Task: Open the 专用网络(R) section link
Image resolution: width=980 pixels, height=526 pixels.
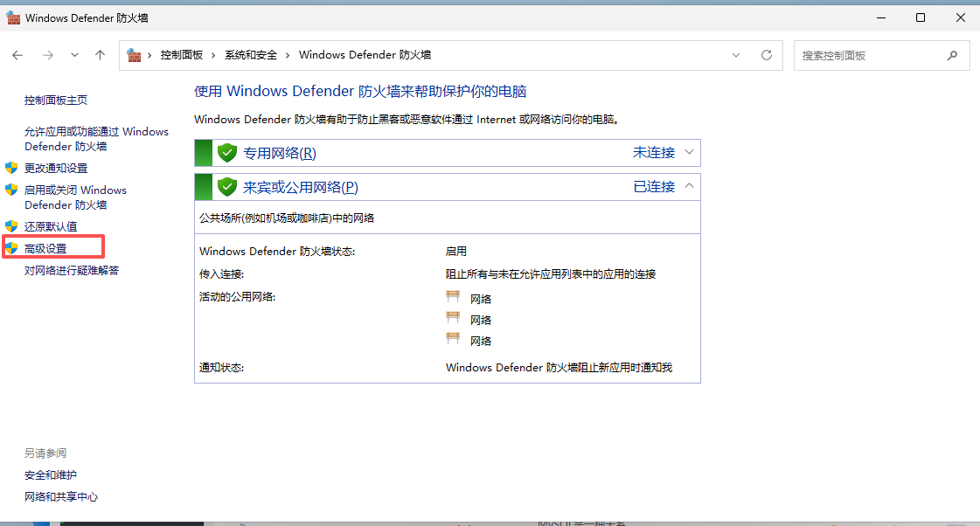Action: coord(280,153)
